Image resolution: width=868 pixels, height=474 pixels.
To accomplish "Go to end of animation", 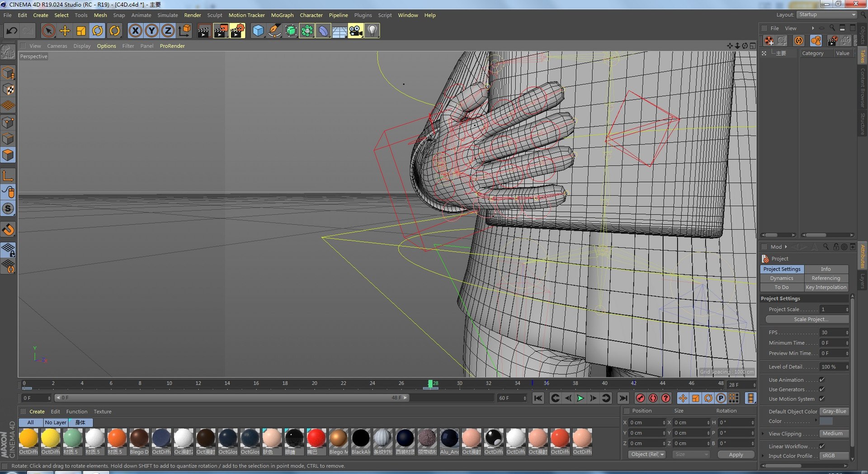I will click(623, 398).
